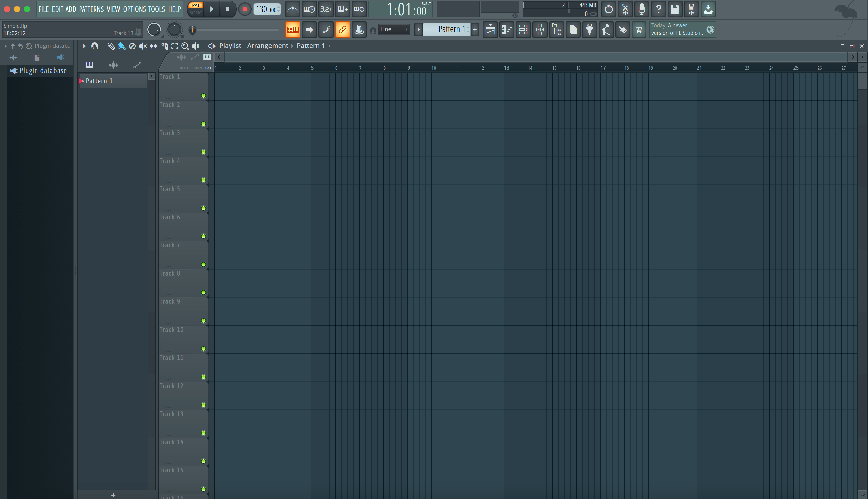Open audio editor scissors icon
The image size is (868, 499).
pyautogui.click(x=625, y=9)
